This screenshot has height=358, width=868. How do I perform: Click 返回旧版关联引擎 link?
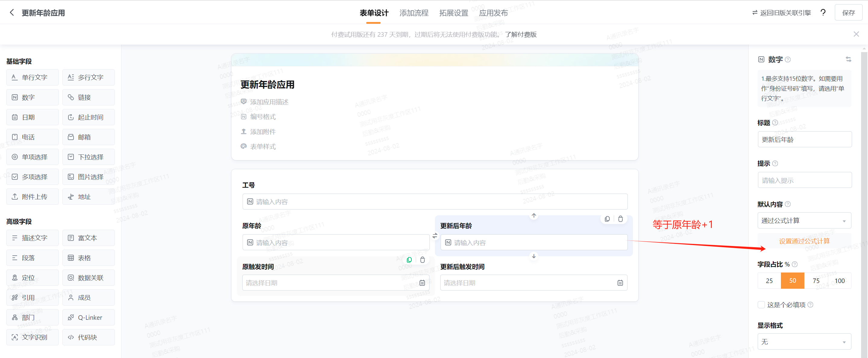(x=782, y=13)
